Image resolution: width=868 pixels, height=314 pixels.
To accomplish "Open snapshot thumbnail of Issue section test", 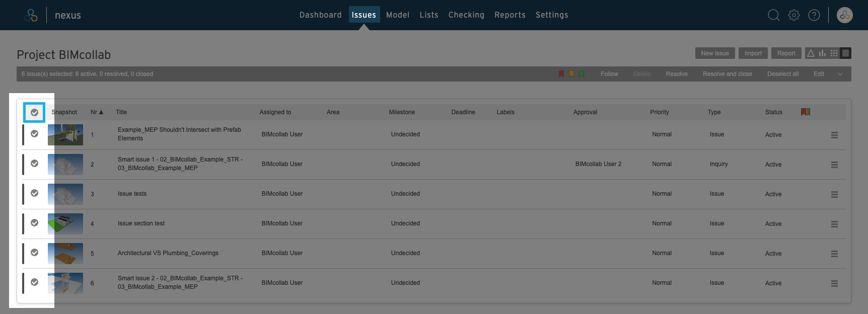I will point(65,224).
